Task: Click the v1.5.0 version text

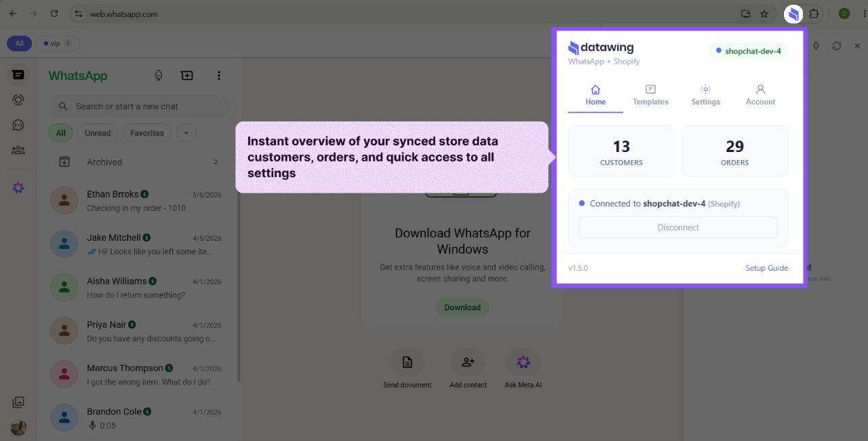Action: coord(578,268)
